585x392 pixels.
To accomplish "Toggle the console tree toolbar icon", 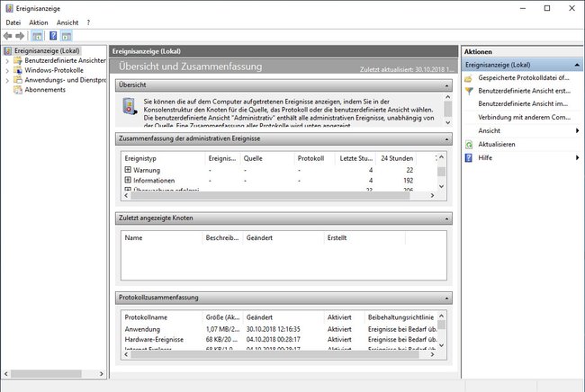I will (x=37, y=36).
